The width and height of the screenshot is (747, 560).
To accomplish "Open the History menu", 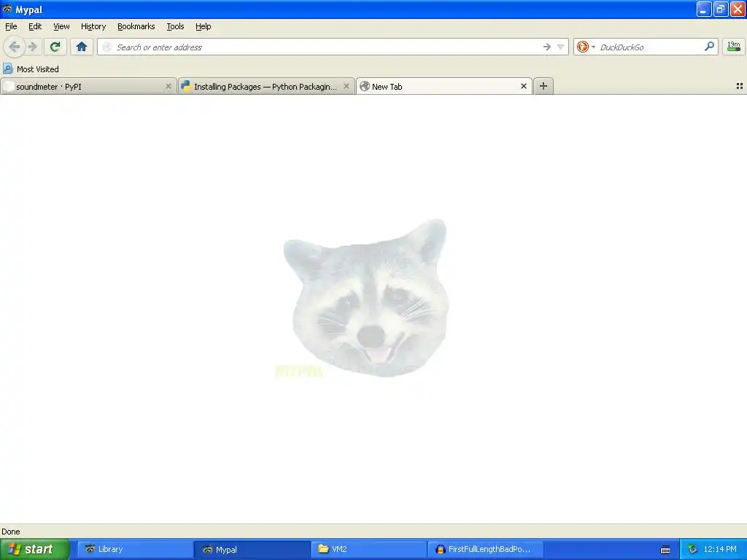I will point(93,27).
